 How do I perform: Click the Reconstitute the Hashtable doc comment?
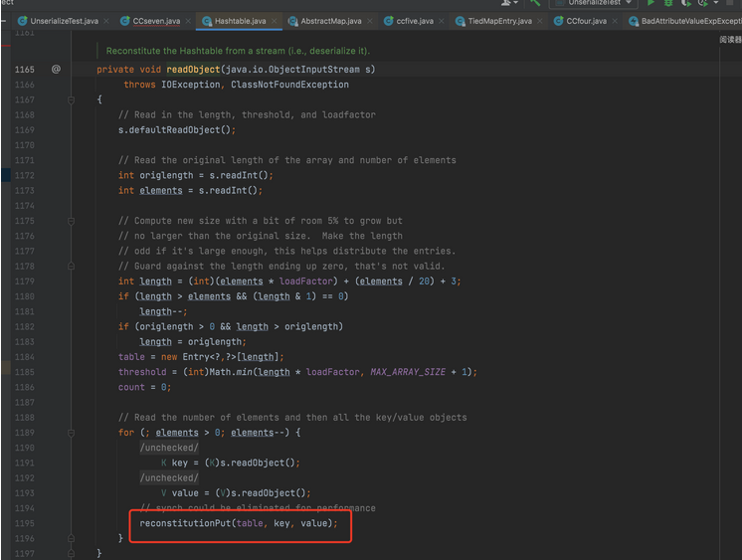click(238, 51)
